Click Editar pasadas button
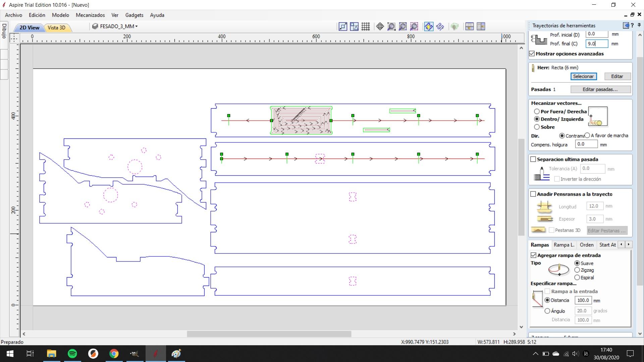This screenshot has height=362, width=644. tap(600, 89)
